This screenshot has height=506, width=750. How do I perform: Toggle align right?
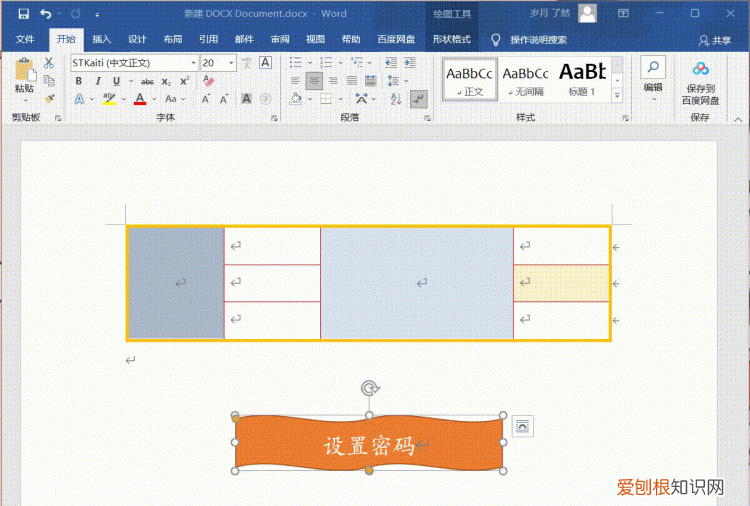click(x=333, y=80)
